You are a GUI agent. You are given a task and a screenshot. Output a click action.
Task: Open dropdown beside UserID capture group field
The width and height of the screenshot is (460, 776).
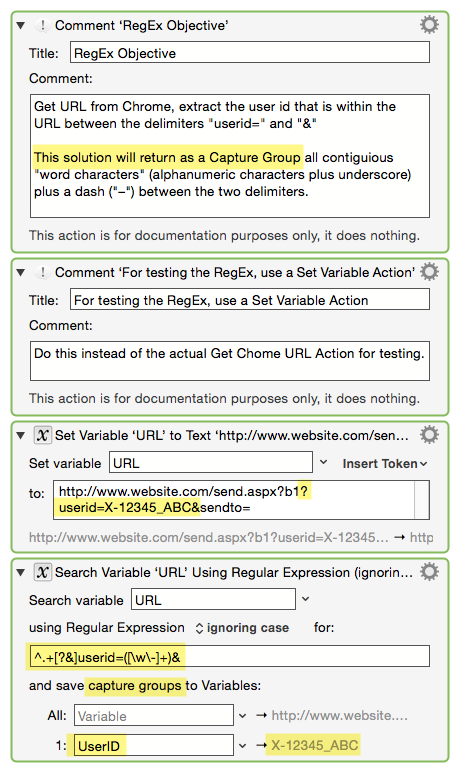pos(243,745)
